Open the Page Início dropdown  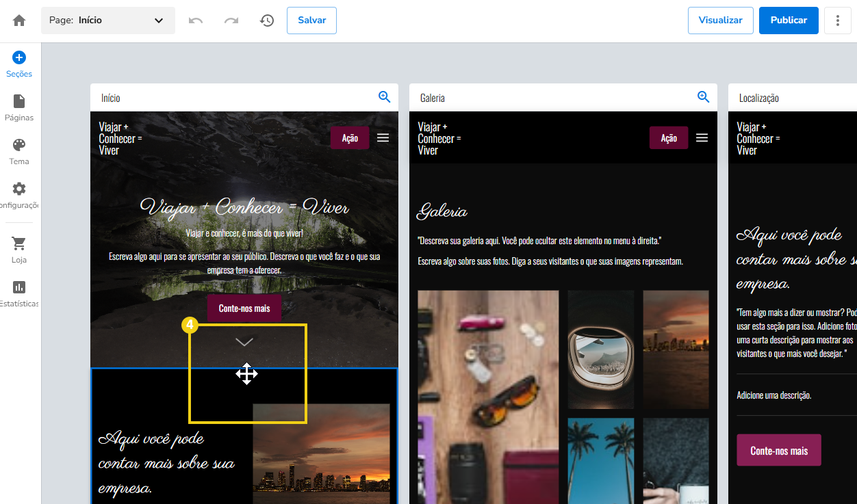coord(108,21)
